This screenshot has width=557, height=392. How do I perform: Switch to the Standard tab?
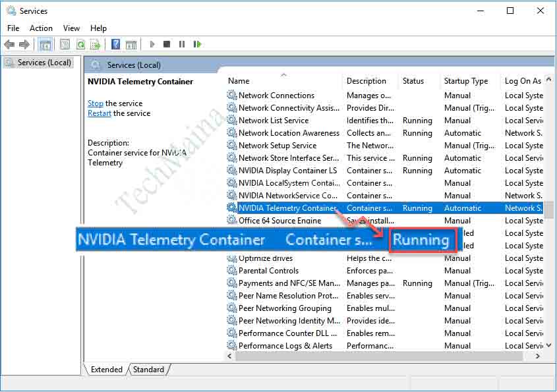pos(148,370)
